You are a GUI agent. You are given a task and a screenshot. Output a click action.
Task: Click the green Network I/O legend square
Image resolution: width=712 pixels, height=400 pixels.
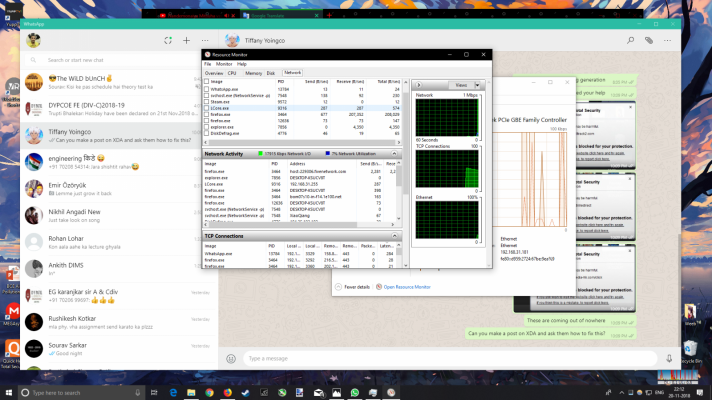click(260, 154)
